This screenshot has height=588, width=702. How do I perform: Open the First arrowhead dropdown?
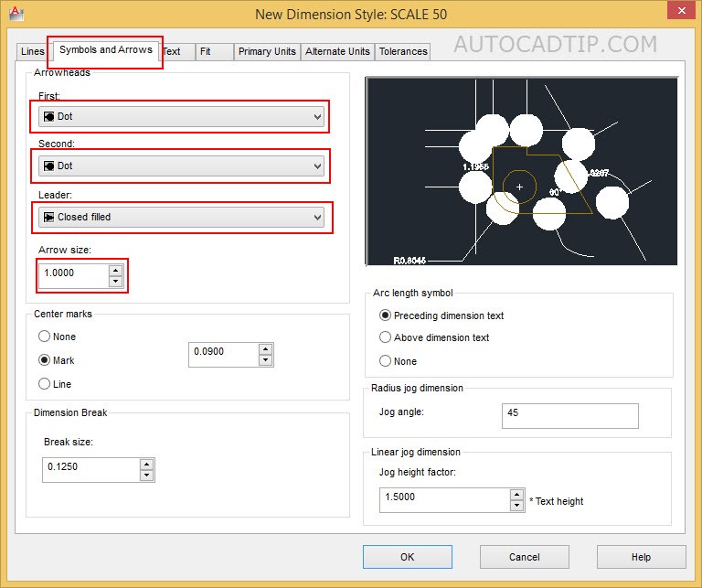pos(181,116)
